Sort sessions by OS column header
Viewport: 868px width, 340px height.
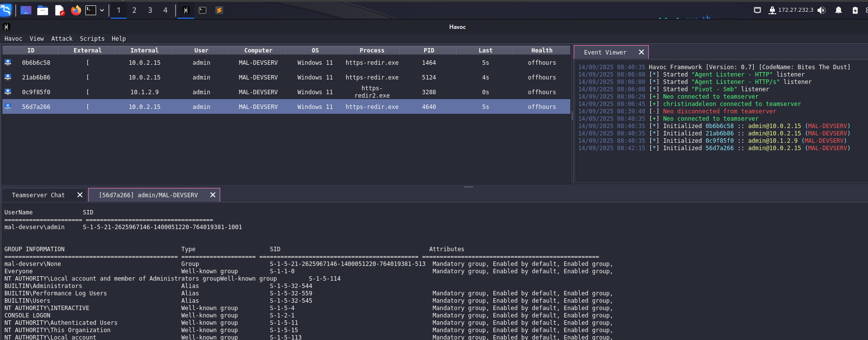click(x=315, y=51)
